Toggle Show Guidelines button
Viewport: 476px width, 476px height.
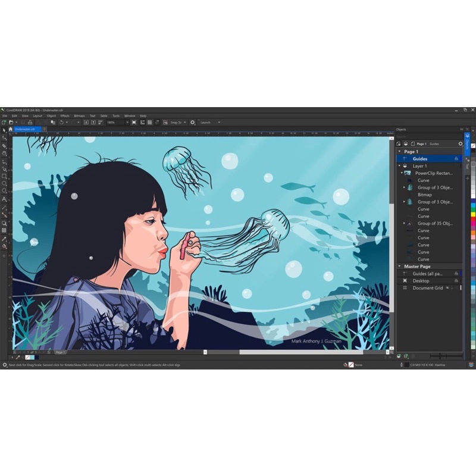pos(157,123)
